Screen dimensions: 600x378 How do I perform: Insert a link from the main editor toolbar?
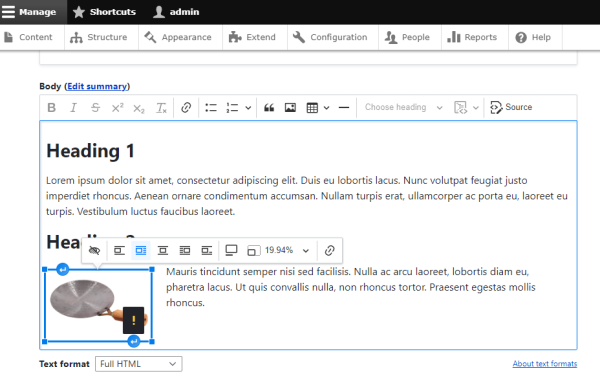[186, 108]
